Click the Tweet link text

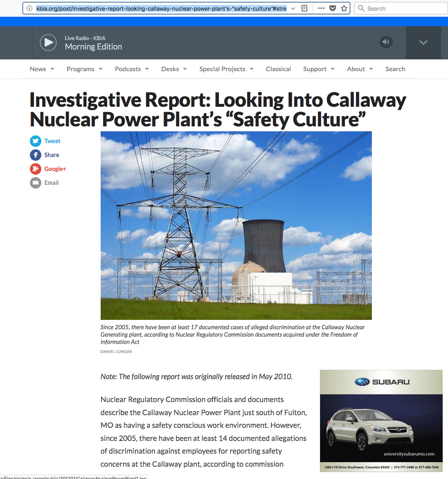click(x=52, y=141)
